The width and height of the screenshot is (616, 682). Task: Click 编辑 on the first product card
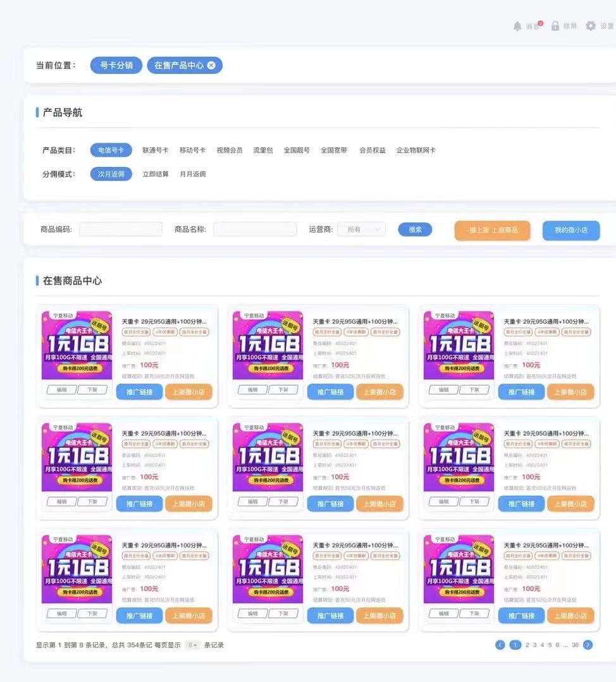pos(62,390)
